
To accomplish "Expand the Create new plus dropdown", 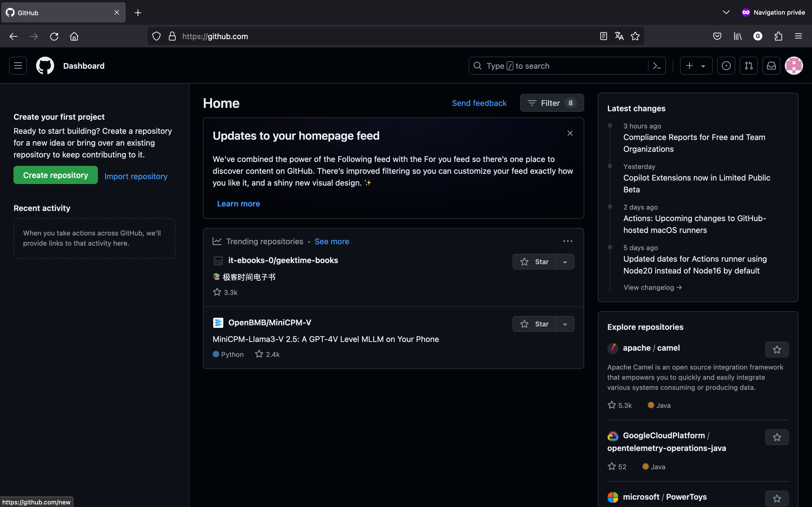I will pyautogui.click(x=696, y=66).
